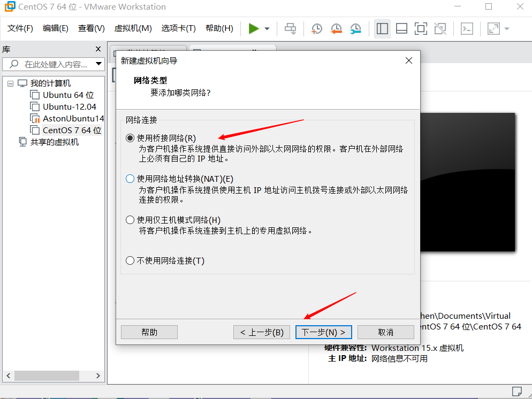Collapse the 我的计算机 tree node
Image resolution: width=532 pixels, height=399 pixels.
point(11,83)
